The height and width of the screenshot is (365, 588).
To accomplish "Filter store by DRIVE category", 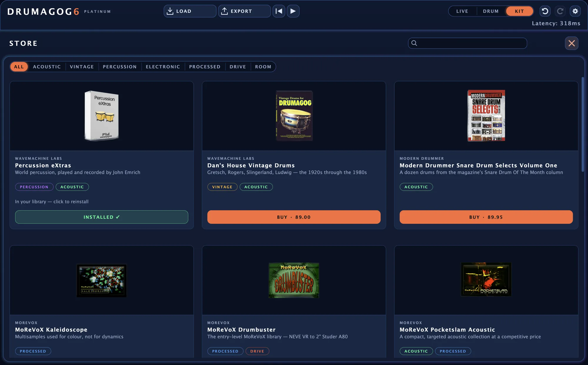I will point(238,67).
